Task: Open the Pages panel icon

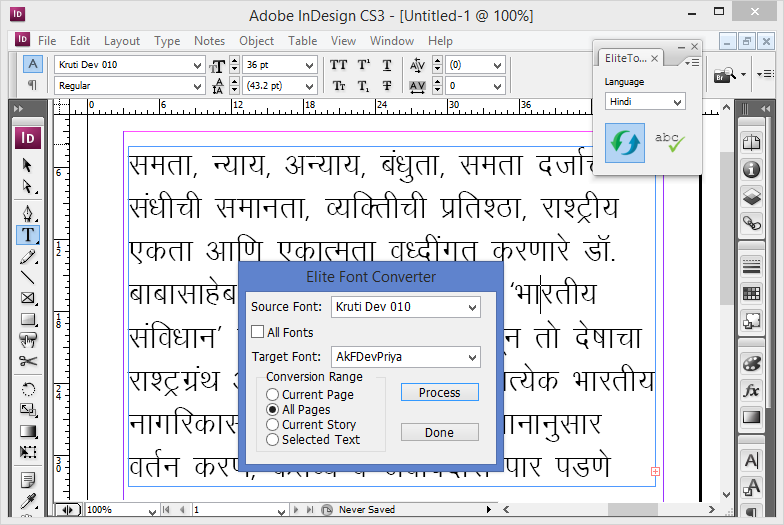Action: (x=751, y=144)
